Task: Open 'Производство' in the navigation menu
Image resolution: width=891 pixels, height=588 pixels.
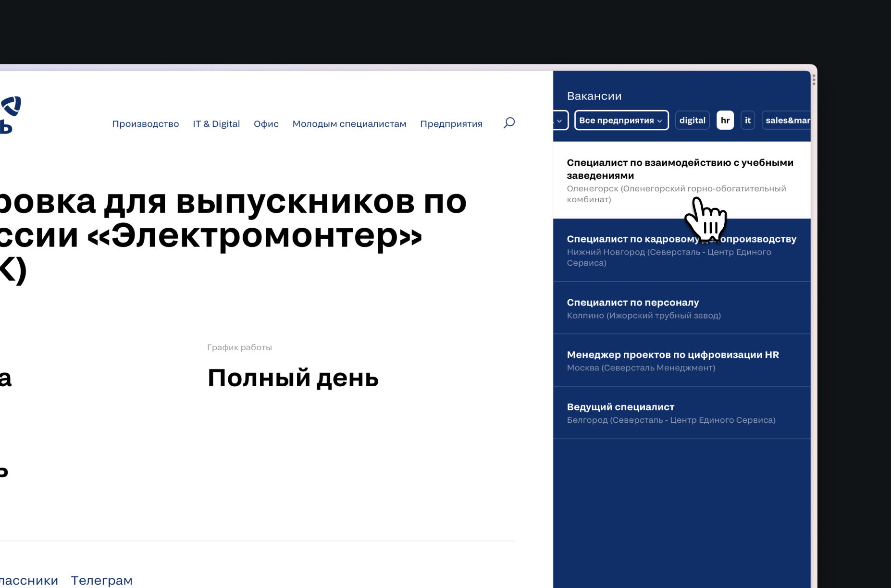Action: [x=145, y=124]
